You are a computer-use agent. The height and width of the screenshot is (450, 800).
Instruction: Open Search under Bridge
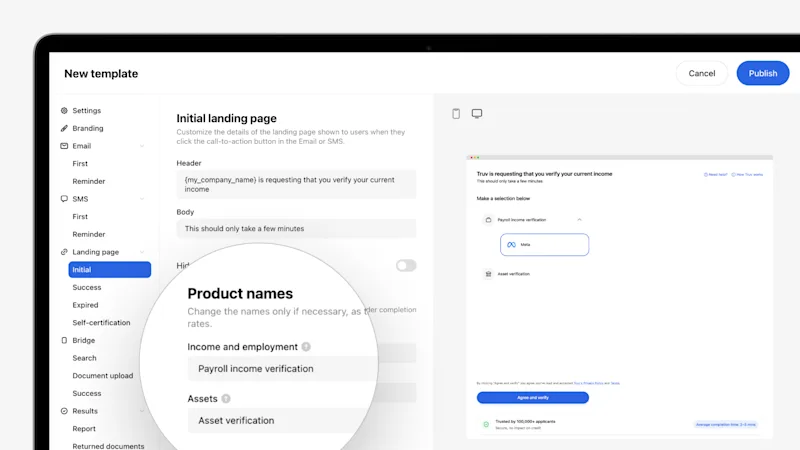click(84, 358)
